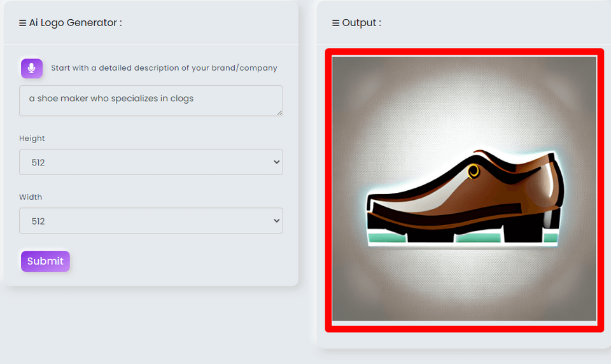The image size is (611, 364).
Task: Click the generated shoe logo image
Action: (464, 188)
